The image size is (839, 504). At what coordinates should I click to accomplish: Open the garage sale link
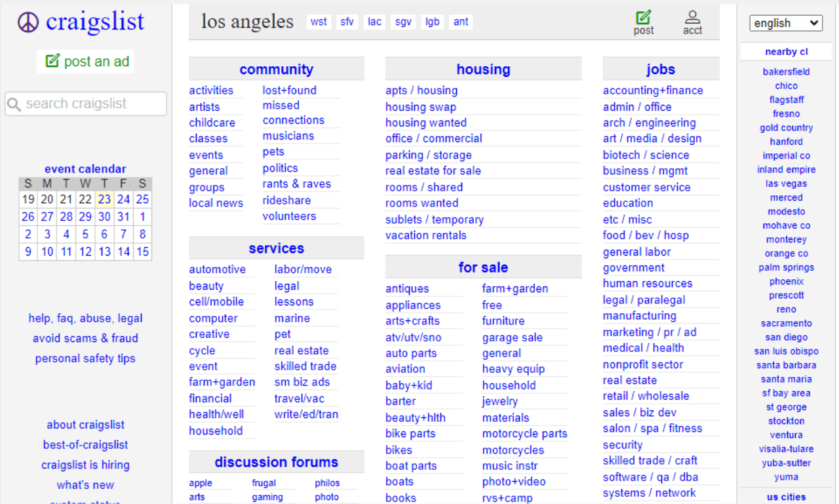[x=512, y=338]
